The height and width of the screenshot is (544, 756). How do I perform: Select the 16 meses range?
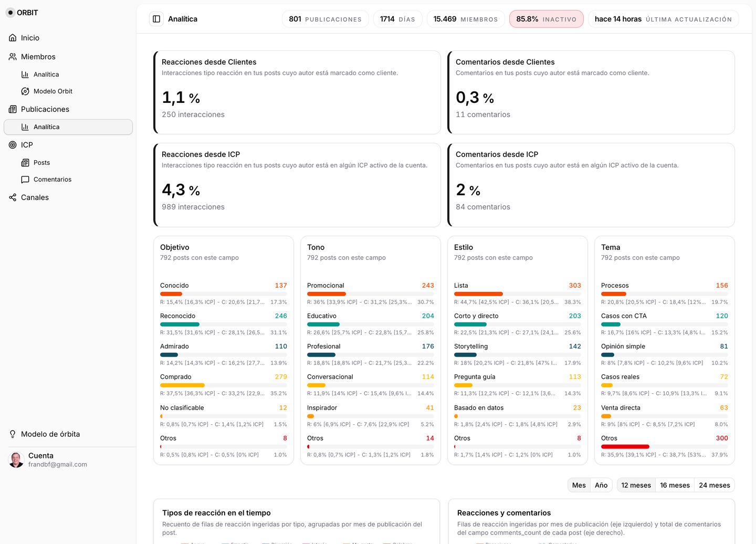point(675,485)
